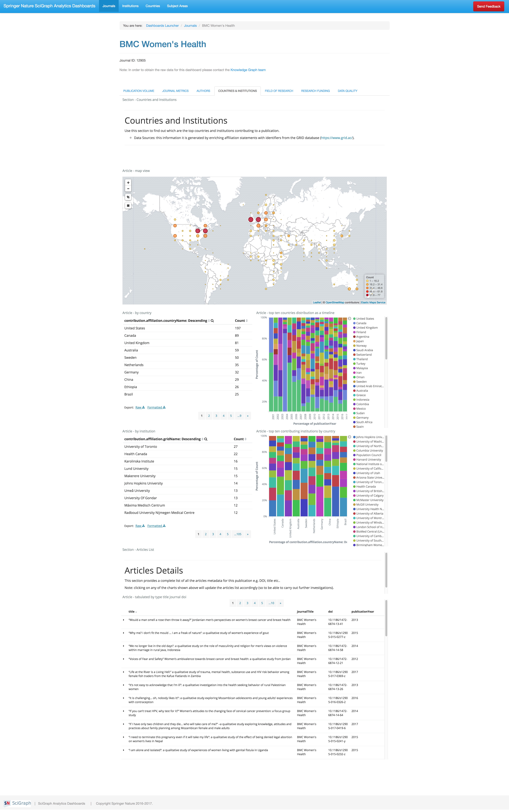Expand the 'We no longer live' article row
The height and width of the screenshot is (812, 509).
point(124,646)
